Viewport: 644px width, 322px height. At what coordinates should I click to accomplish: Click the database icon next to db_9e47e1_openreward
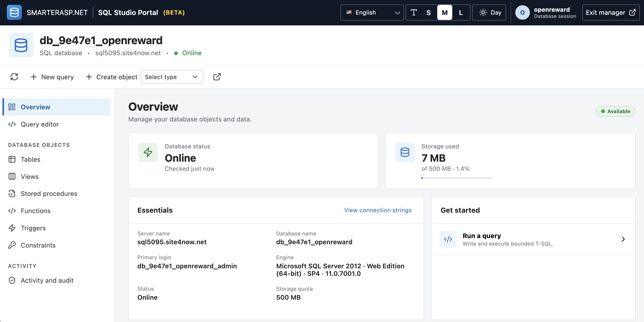pyautogui.click(x=21, y=45)
